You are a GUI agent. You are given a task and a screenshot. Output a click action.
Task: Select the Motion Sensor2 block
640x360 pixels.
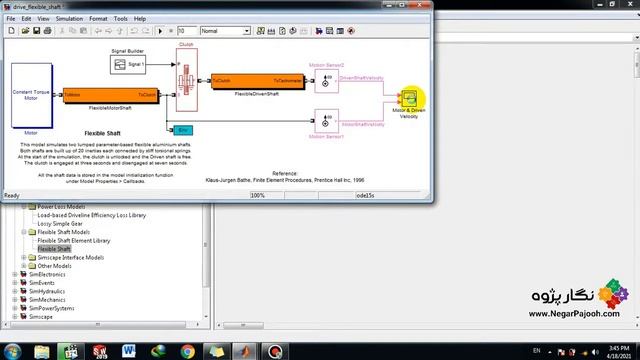point(326,81)
